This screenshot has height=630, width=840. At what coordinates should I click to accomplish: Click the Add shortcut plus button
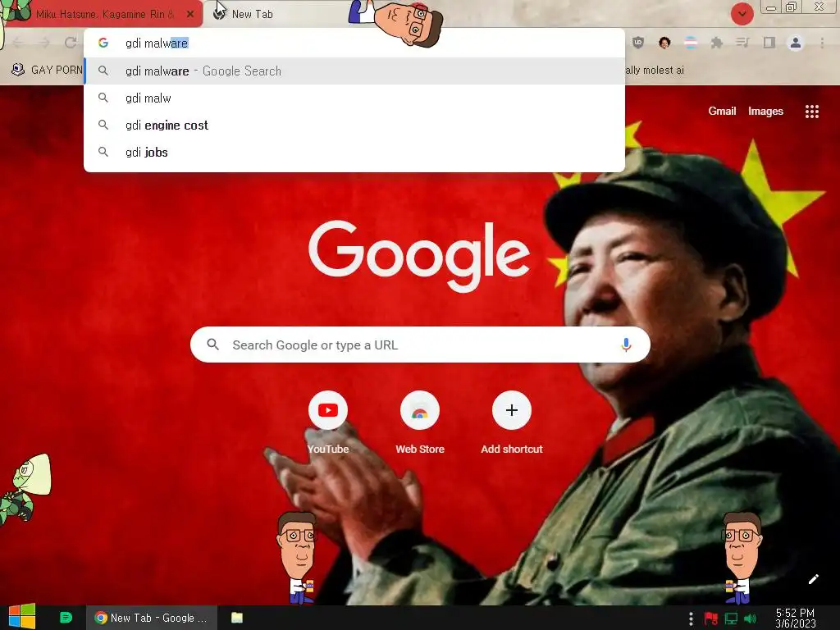coord(512,410)
